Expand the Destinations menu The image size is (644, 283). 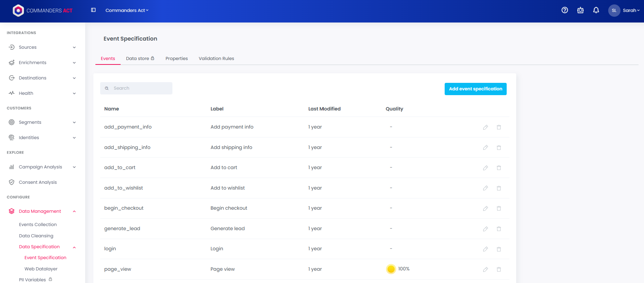click(42, 78)
